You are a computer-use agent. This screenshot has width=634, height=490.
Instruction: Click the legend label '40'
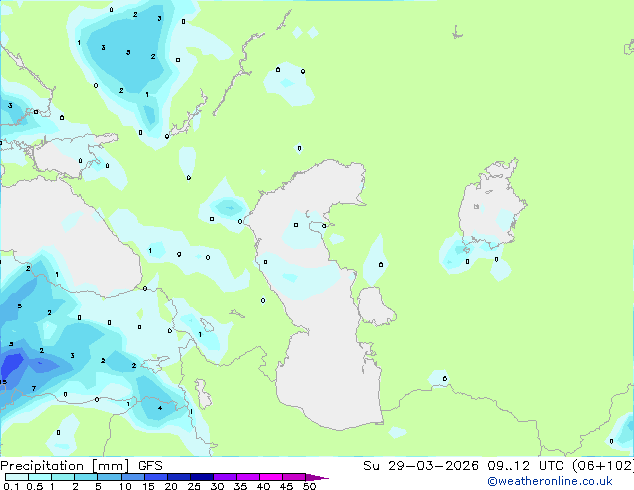[x=263, y=486]
